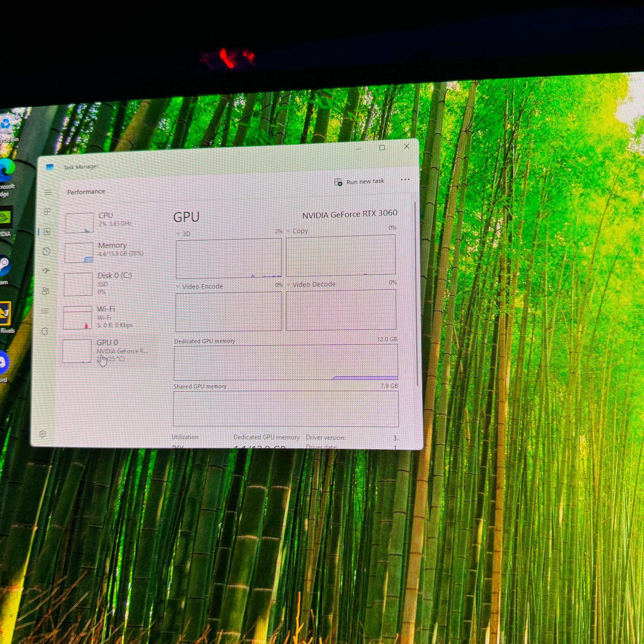
Task: Click the Utilization label at bottom
Action: (185, 437)
